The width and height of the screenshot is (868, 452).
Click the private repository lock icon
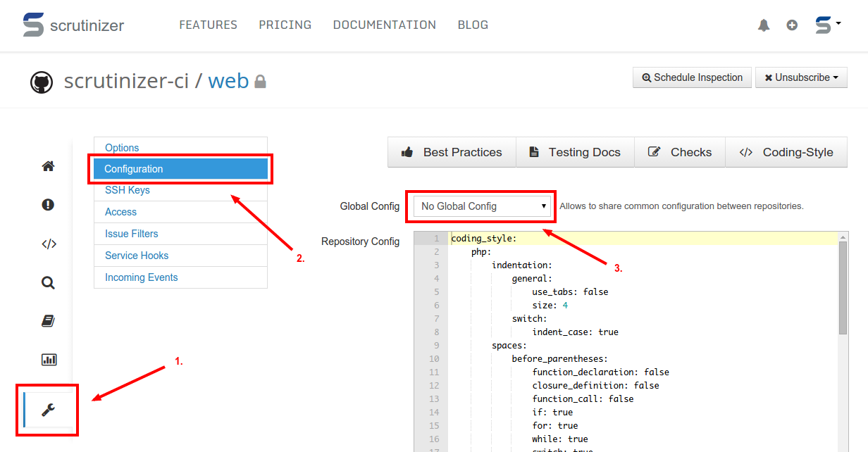[x=260, y=82]
